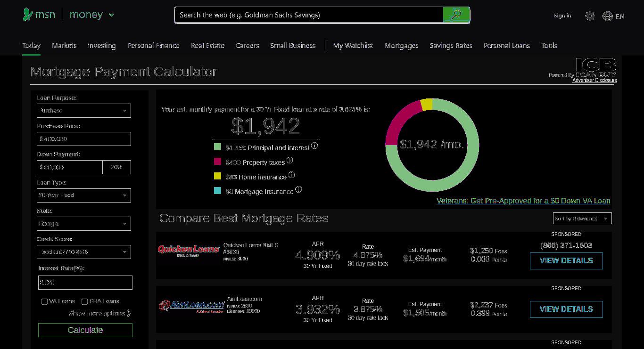Click the Purchase Price input field
This screenshot has height=349, width=644.
click(x=84, y=139)
